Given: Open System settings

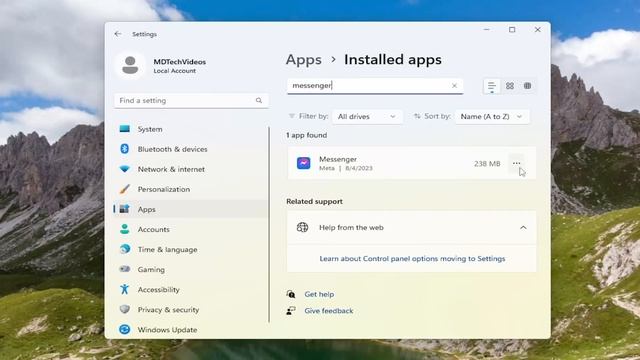Looking at the screenshot, I should [191, 129].
